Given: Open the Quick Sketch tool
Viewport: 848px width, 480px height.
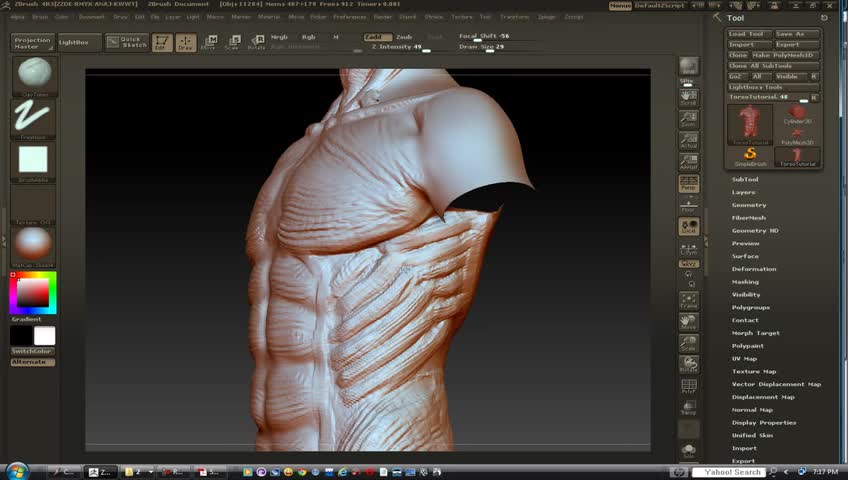Looking at the screenshot, I should click(x=127, y=42).
